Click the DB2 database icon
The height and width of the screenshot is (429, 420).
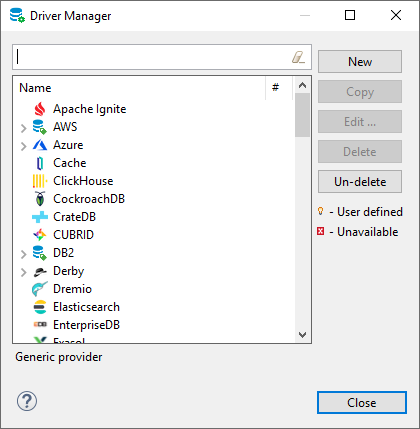tap(40, 253)
